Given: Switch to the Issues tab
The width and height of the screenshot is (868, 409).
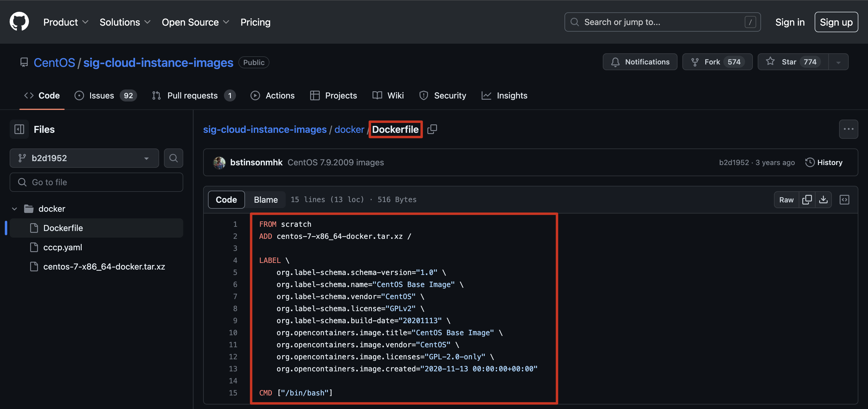Looking at the screenshot, I should pos(105,95).
